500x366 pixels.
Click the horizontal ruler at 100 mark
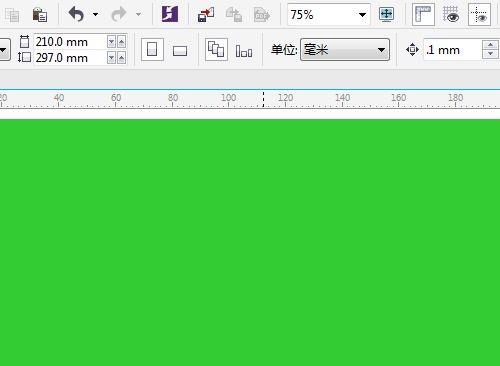tap(228, 99)
